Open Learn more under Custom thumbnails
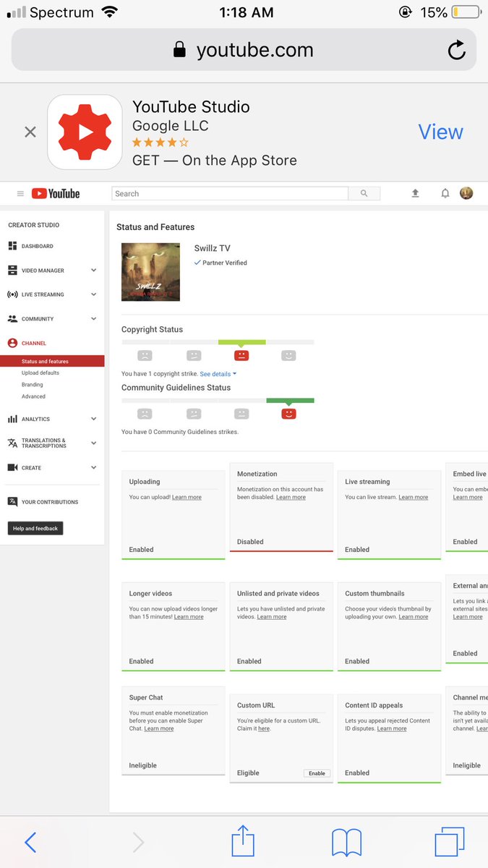Viewport: 488px width, 868px height. click(414, 617)
